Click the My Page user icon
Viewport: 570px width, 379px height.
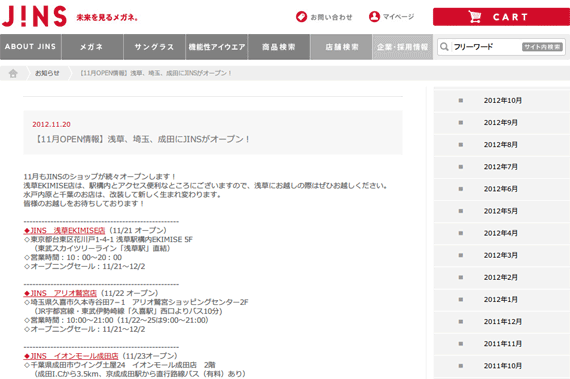tap(374, 16)
